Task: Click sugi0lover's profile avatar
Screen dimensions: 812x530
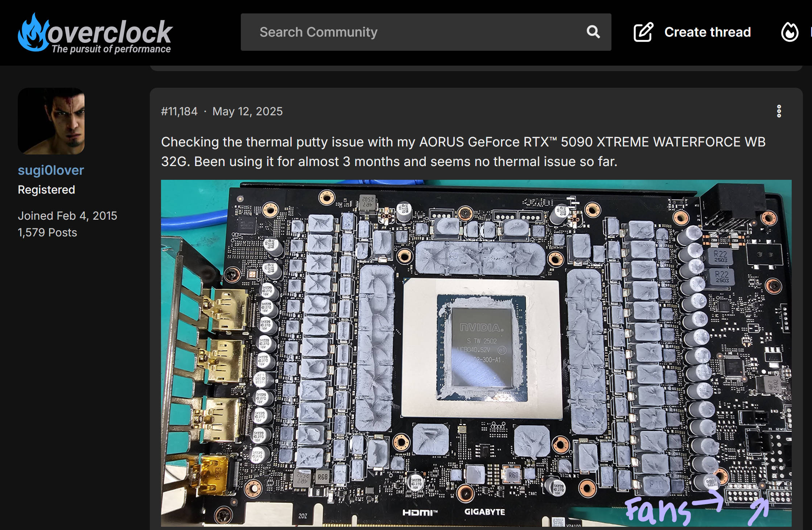Action: point(51,121)
